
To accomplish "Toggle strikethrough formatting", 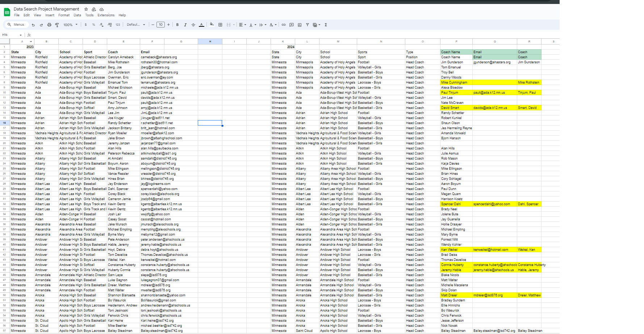I will pyautogui.click(x=193, y=25).
